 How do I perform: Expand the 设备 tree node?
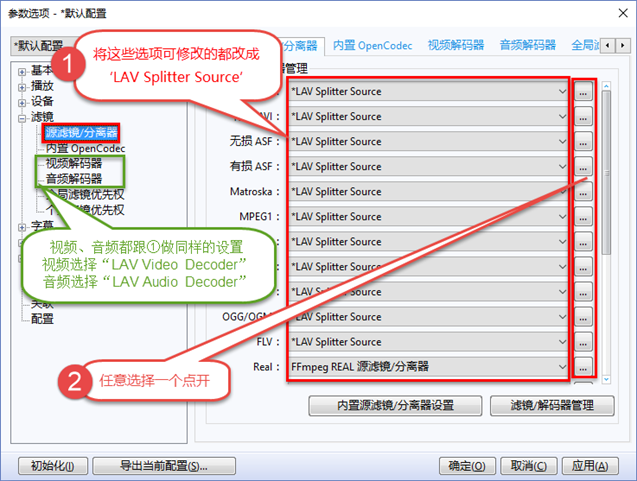click(x=22, y=103)
